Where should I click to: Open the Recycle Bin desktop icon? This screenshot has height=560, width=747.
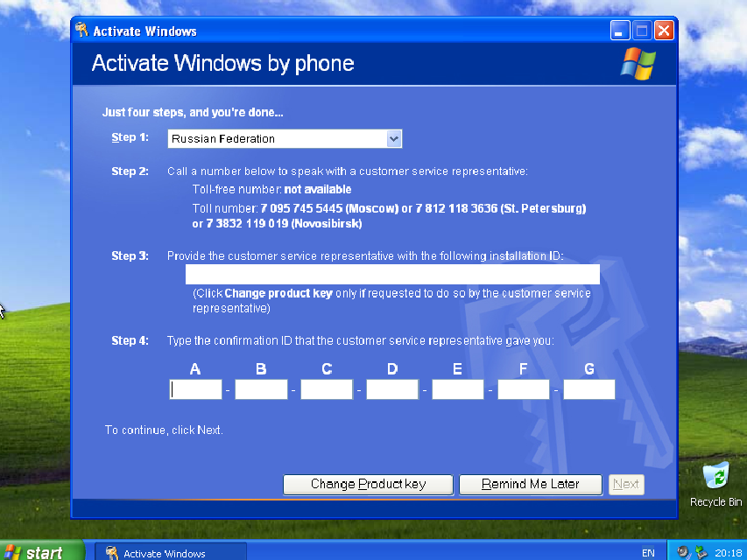pos(715,484)
